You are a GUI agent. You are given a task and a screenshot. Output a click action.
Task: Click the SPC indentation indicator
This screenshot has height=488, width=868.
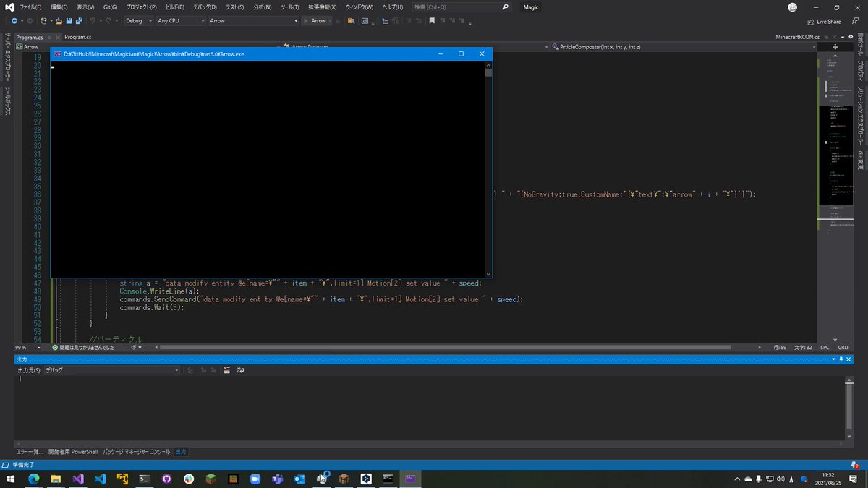pos(825,347)
